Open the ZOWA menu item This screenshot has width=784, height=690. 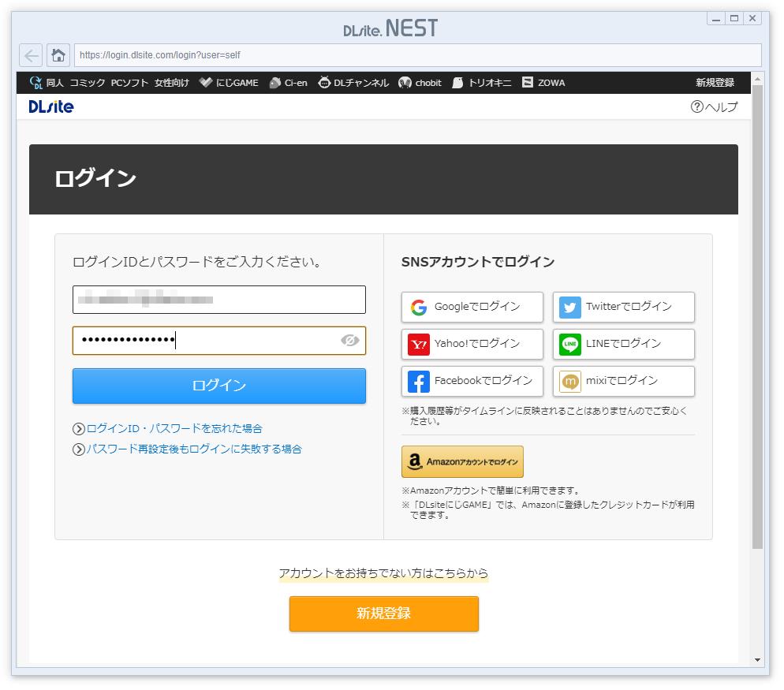coord(551,83)
